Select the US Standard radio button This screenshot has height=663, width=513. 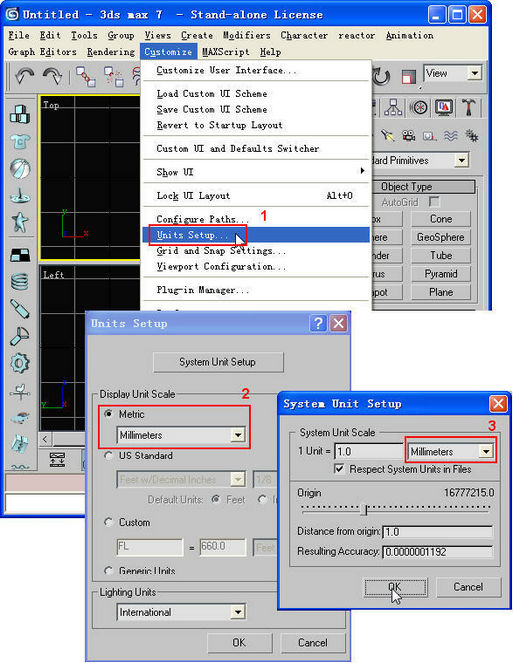tap(109, 455)
